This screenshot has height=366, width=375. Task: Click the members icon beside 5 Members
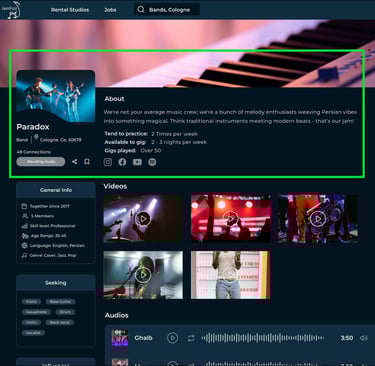24,216
